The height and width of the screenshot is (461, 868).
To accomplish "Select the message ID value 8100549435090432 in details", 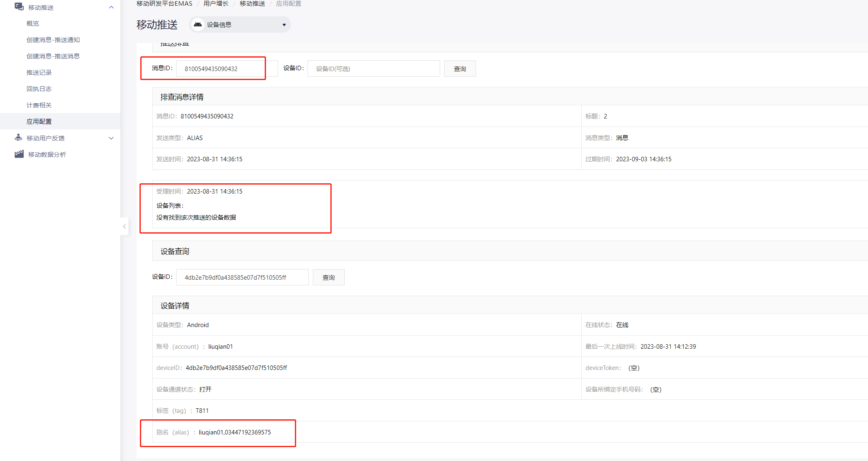I will point(207,116).
